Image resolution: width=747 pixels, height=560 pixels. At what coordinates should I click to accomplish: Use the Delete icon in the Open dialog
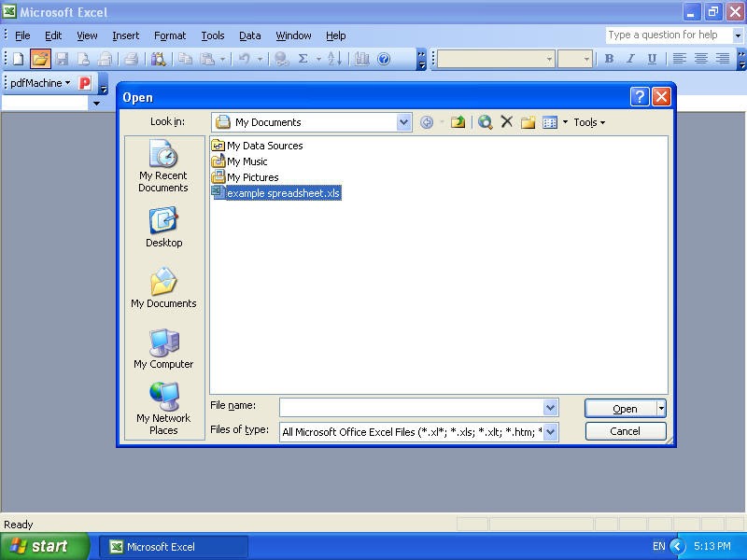pos(505,121)
